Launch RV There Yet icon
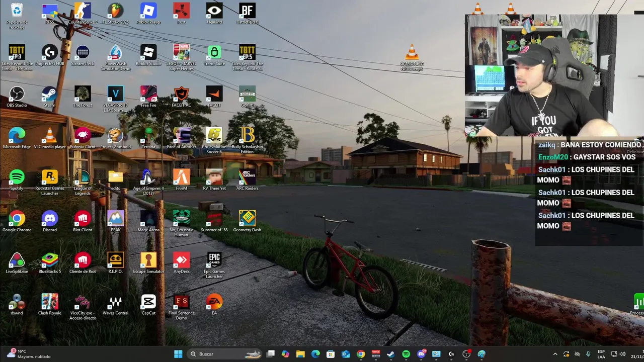This screenshot has height=362, width=644. tap(214, 180)
